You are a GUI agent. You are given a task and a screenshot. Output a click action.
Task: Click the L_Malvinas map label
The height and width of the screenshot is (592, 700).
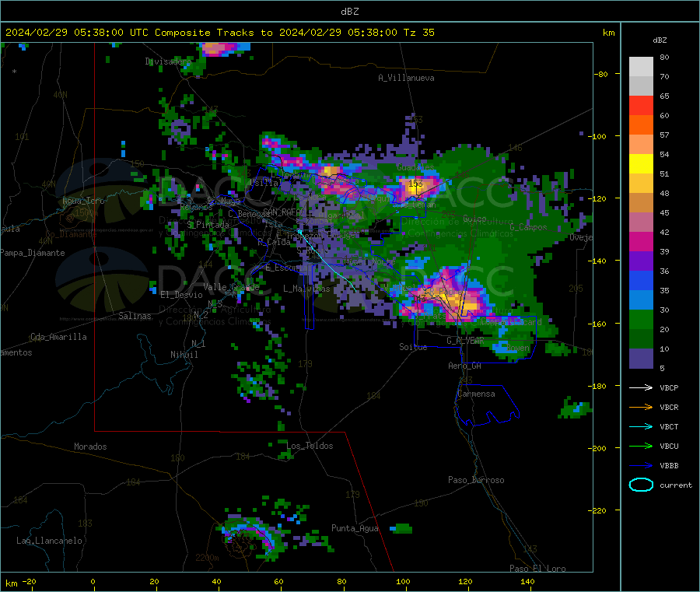pyautogui.click(x=306, y=289)
